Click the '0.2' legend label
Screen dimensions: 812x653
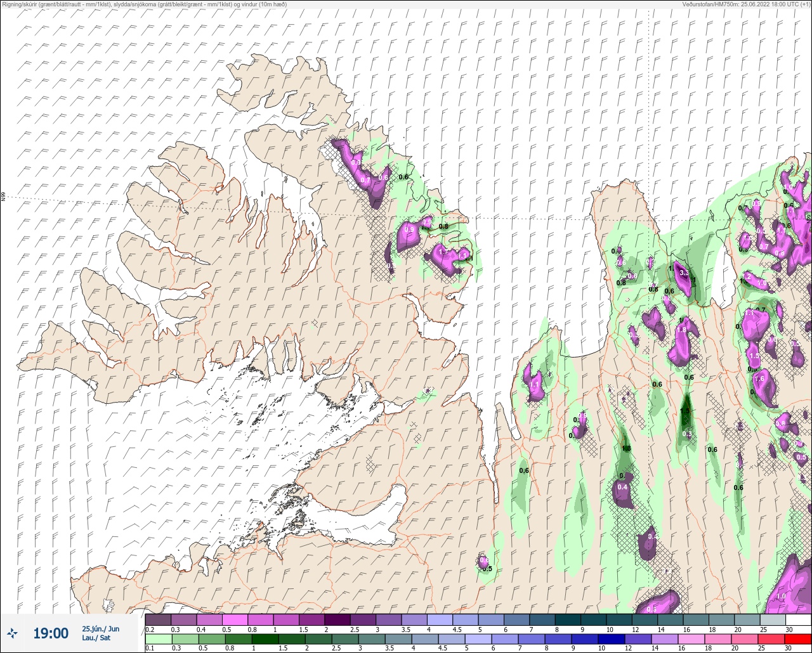coord(150,630)
